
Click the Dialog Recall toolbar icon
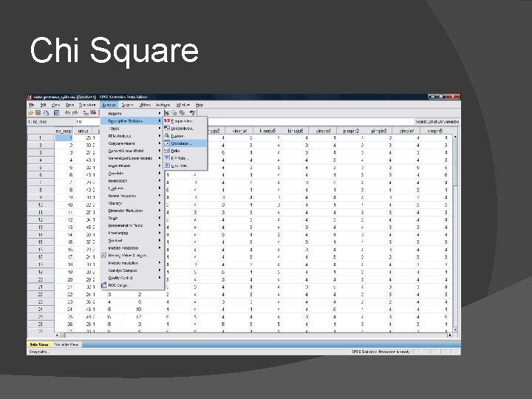point(57,113)
